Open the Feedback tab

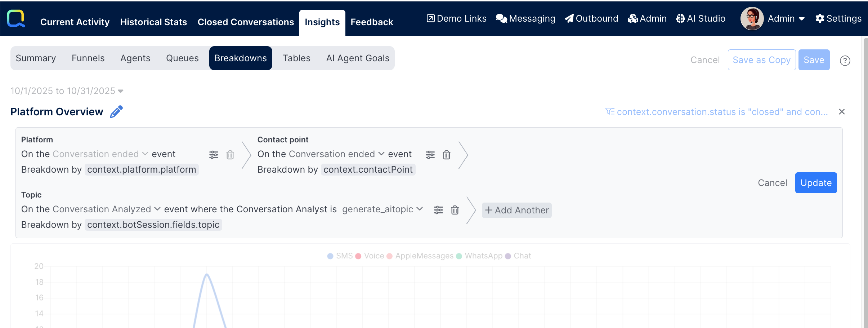click(x=372, y=22)
